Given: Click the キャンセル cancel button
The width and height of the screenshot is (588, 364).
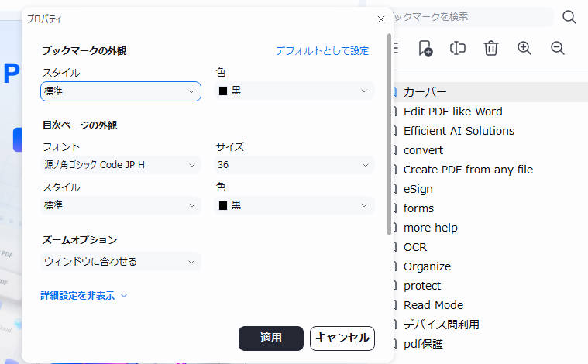Looking at the screenshot, I should pyautogui.click(x=342, y=338).
